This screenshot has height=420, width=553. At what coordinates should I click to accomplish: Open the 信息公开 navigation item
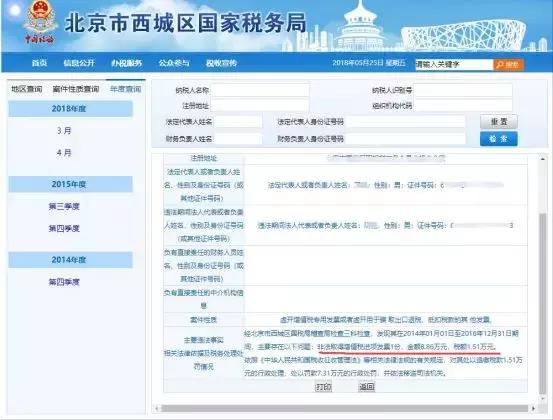[x=79, y=63]
